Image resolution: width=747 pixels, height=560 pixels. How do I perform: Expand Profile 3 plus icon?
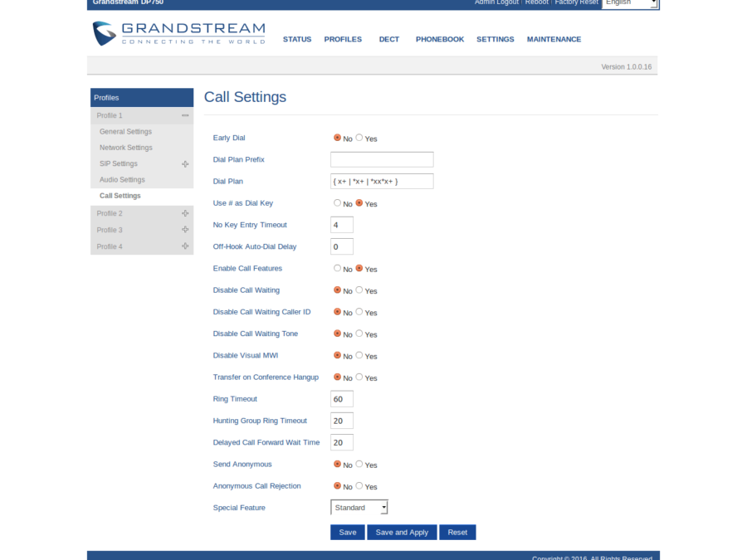click(x=185, y=230)
